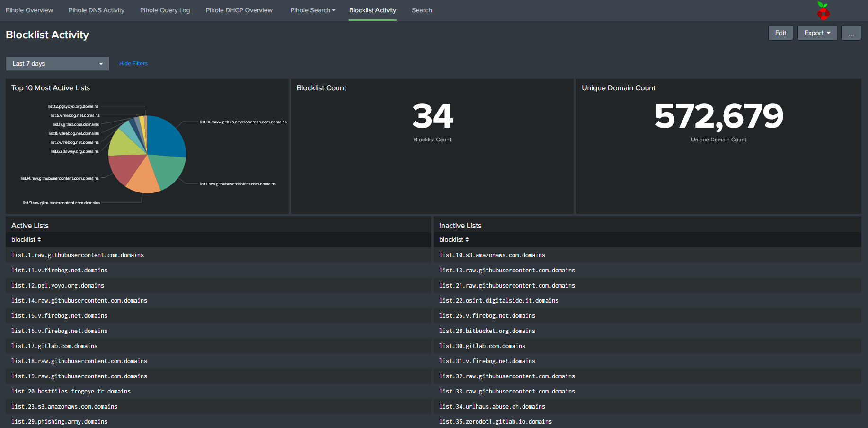This screenshot has width=868, height=428.
Task: Open the Last 7 days time picker
Action: 58,64
